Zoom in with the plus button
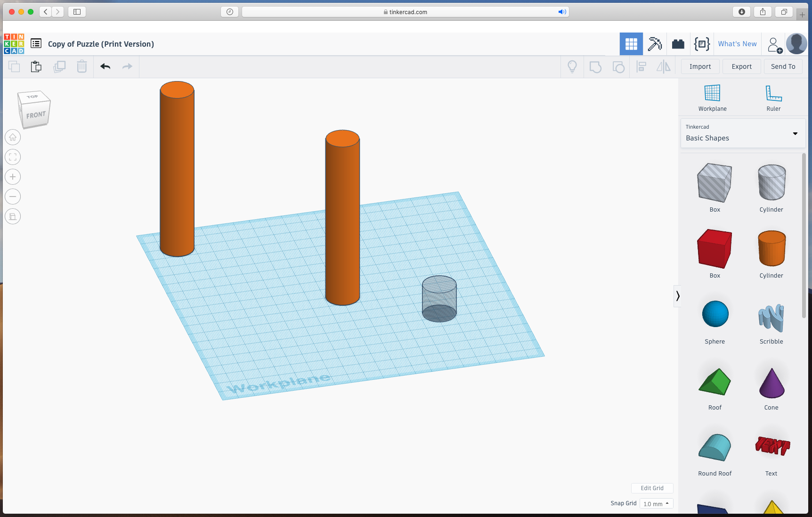 pyautogui.click(x=13, y=177)
